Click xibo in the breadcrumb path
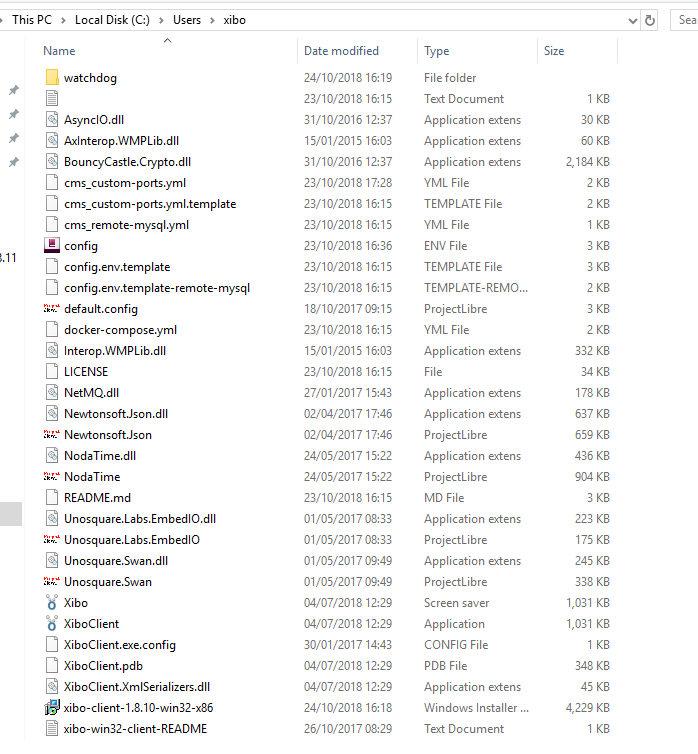This screenshot has height=754, width=698. tap(235, 20)
